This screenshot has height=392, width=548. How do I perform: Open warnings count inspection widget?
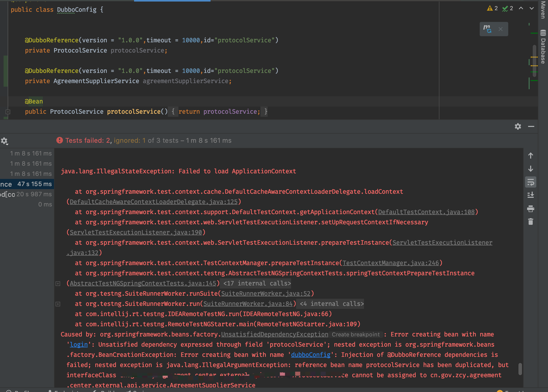pyautogui.click(x=492, y=8)
